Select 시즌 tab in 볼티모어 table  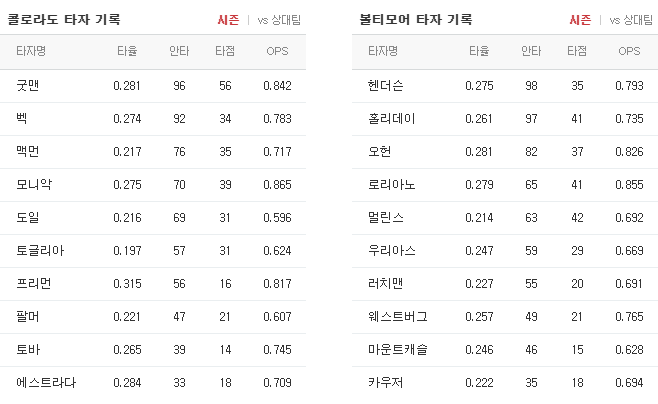580,20
